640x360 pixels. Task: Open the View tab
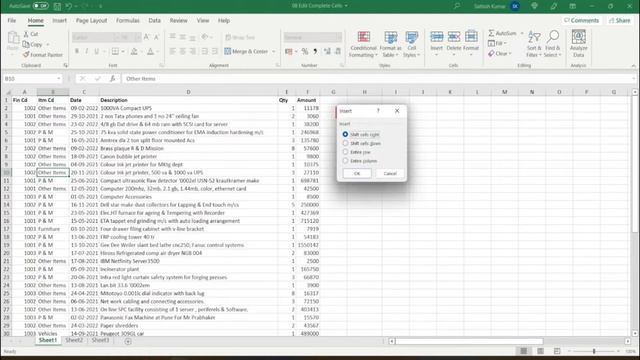202,20
